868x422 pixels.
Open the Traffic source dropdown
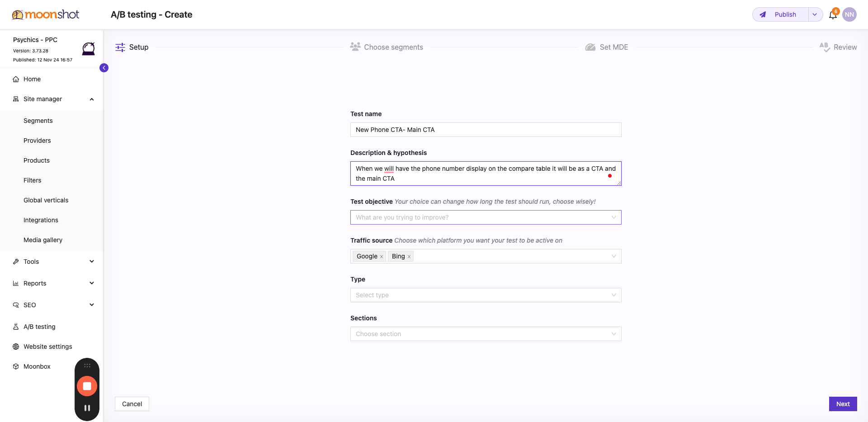[x=486, y=256]
